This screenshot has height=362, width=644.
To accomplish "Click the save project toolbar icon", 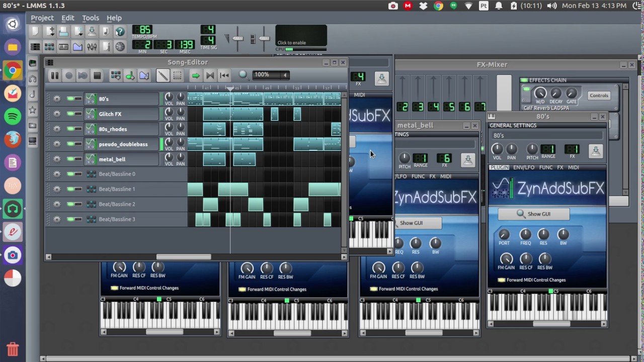I will (x=92, y=32).
